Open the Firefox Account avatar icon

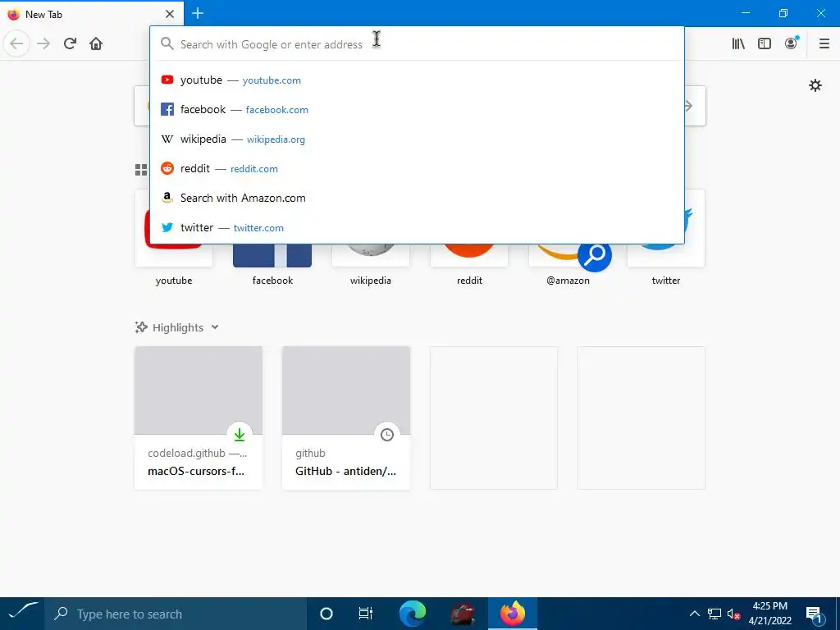(791, 43)
